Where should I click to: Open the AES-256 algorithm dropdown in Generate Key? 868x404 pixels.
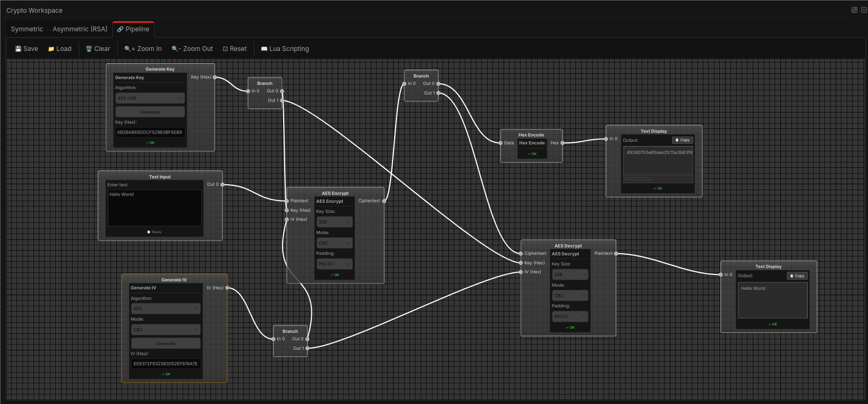(150, 98)
